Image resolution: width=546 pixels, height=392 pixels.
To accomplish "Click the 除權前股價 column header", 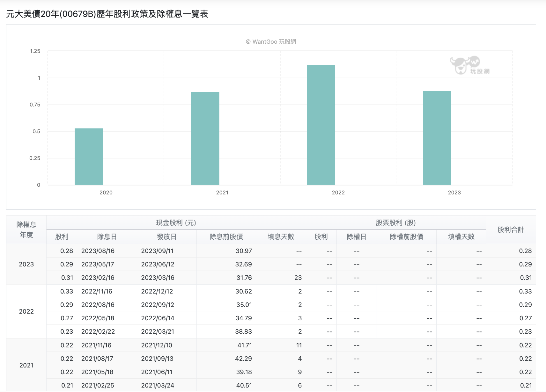I will 407,237.
